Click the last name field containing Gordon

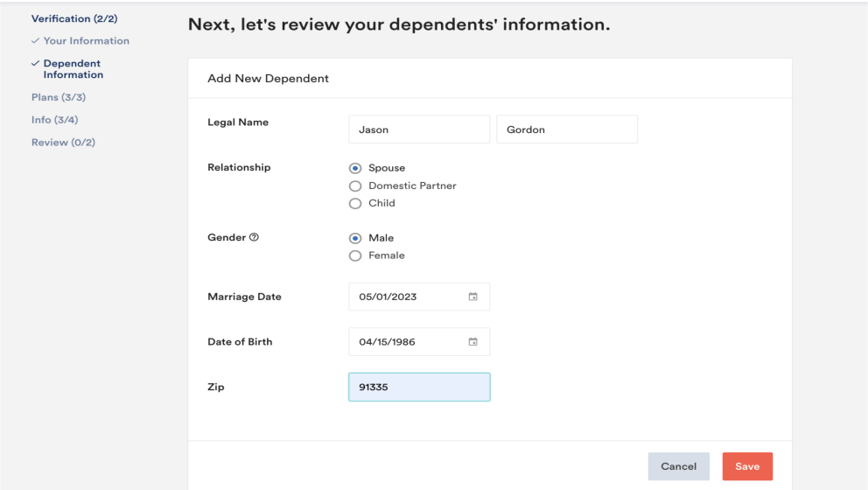click(x=567, y=129)
